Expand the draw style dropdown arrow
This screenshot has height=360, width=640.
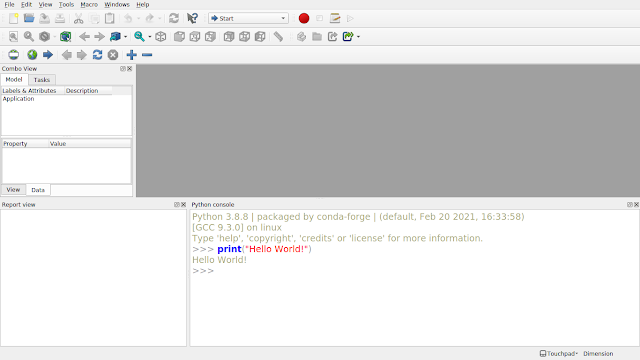pos(55,37)
